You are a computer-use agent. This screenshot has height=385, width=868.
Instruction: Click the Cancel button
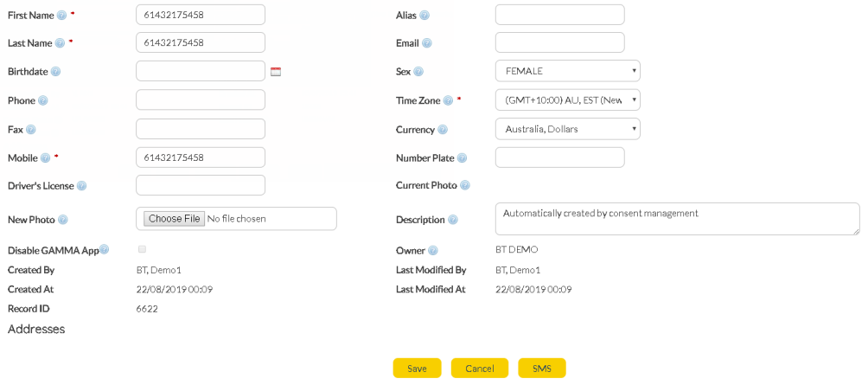coord(479,369)
